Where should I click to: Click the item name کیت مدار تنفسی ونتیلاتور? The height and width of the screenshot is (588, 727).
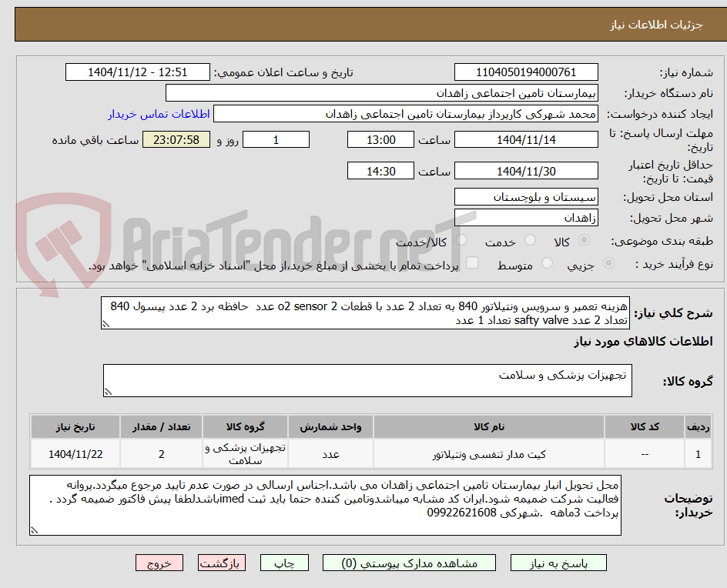489,454
